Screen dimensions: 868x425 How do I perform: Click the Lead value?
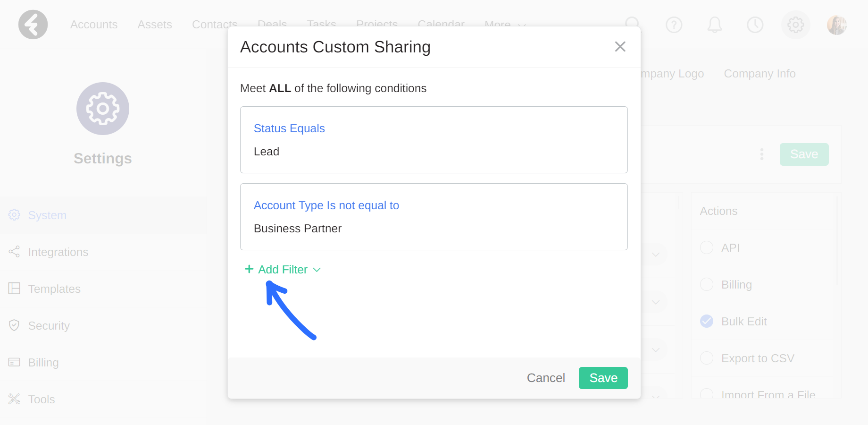[267, 152]
